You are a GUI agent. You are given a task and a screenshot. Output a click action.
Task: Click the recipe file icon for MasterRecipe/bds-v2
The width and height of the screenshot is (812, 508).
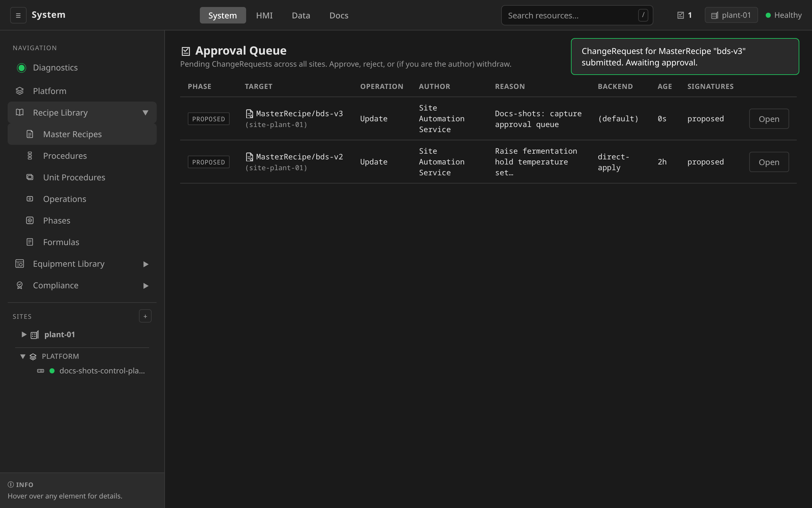pyautogui.click(x=249, y=157)
